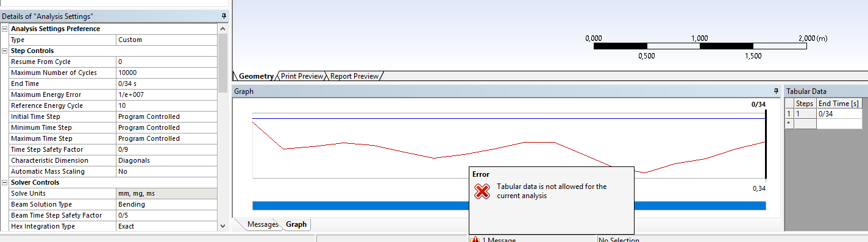The width and height of the screenshot is (868, 242).
Task: Switch to the Print Preview tab
Action: [x=302, y=76]
